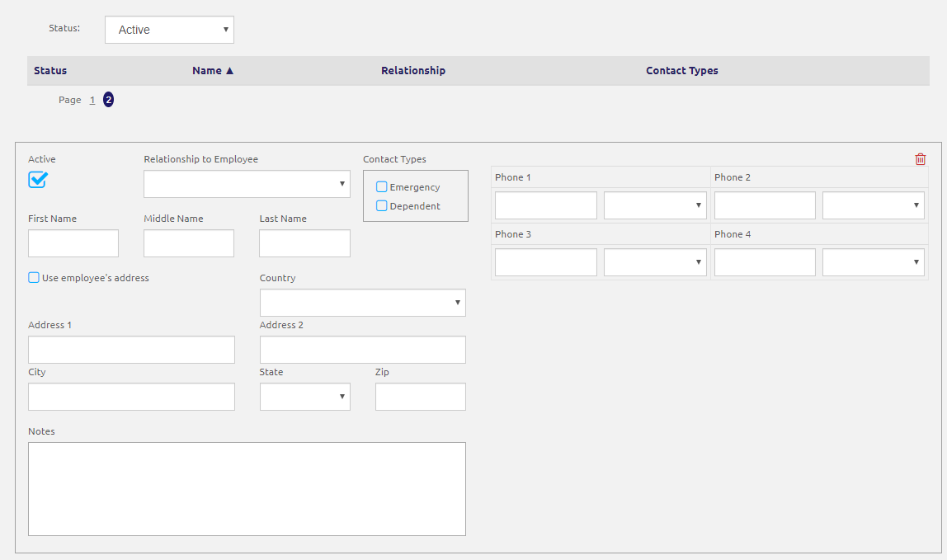Click the Address 1 input field
The height and width of the screenshot is (560, 947).
(x=130, y=349)
